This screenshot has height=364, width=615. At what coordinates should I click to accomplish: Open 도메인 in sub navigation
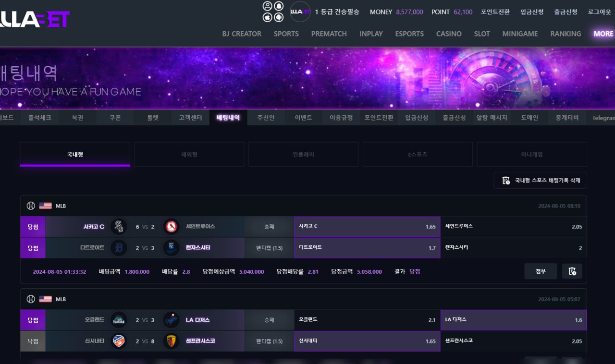click(x=529, y=118)
